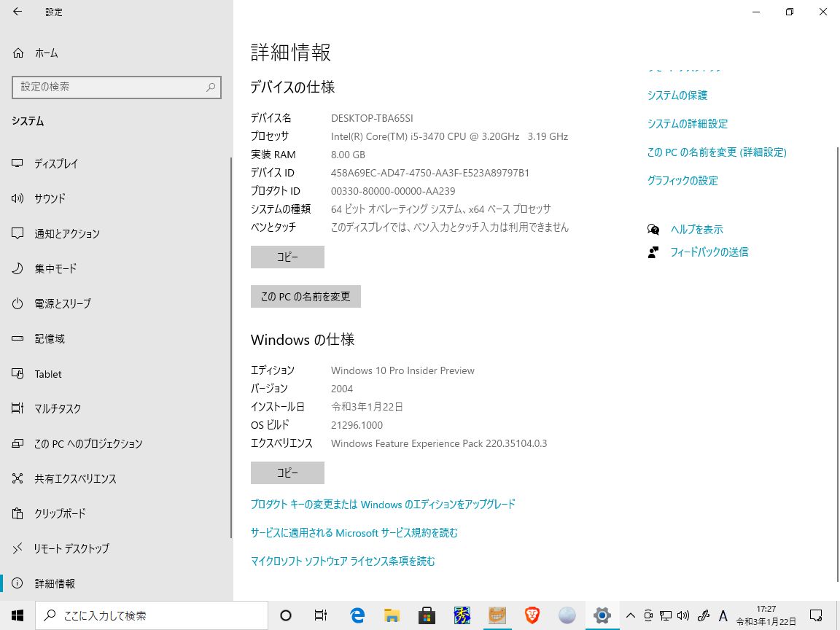
Task: Click この PC の名前を変更 (詳細設定) link
Action: 717,152
